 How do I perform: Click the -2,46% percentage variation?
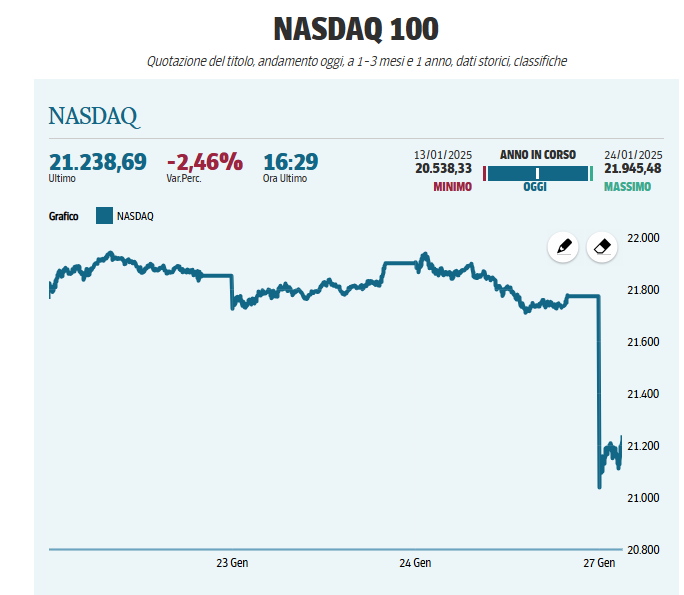204,162
